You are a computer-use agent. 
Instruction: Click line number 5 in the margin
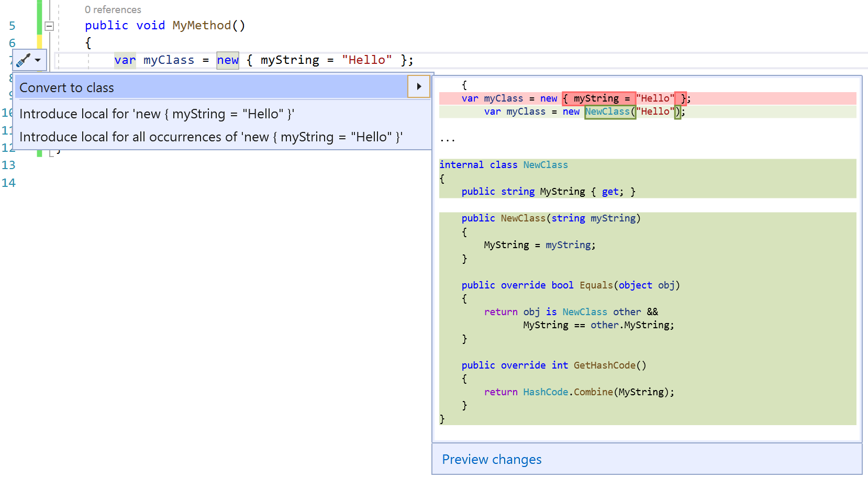[12, 25]
